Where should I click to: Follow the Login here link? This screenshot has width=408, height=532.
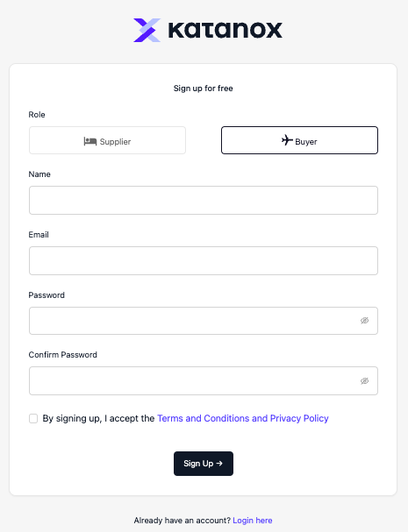[x=253, y=520]
